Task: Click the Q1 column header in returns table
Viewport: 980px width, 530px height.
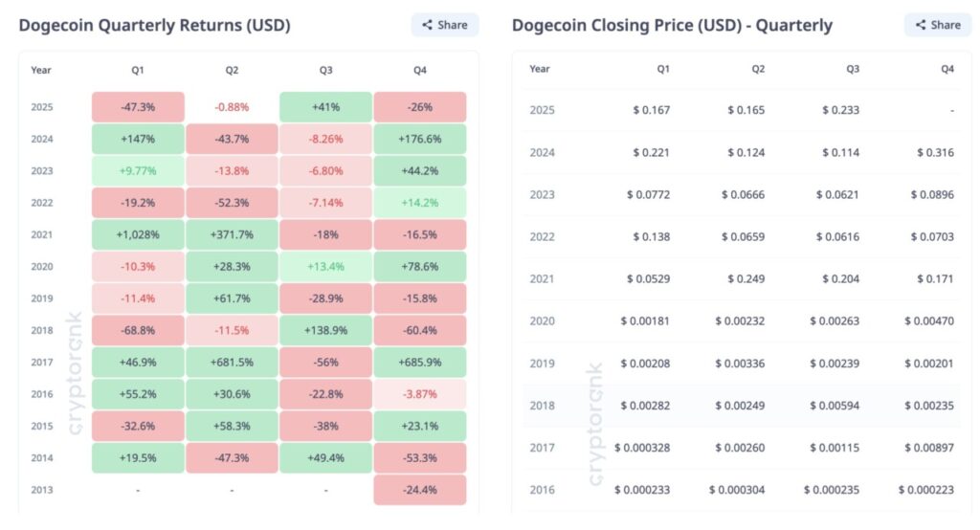Action: [x=138, y=70]
